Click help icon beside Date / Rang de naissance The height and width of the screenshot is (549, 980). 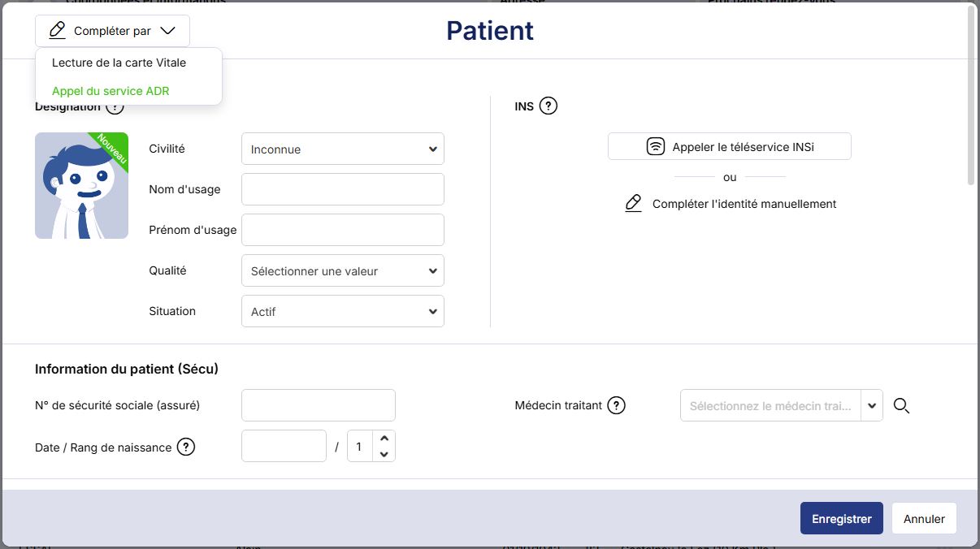pos(186,447)
